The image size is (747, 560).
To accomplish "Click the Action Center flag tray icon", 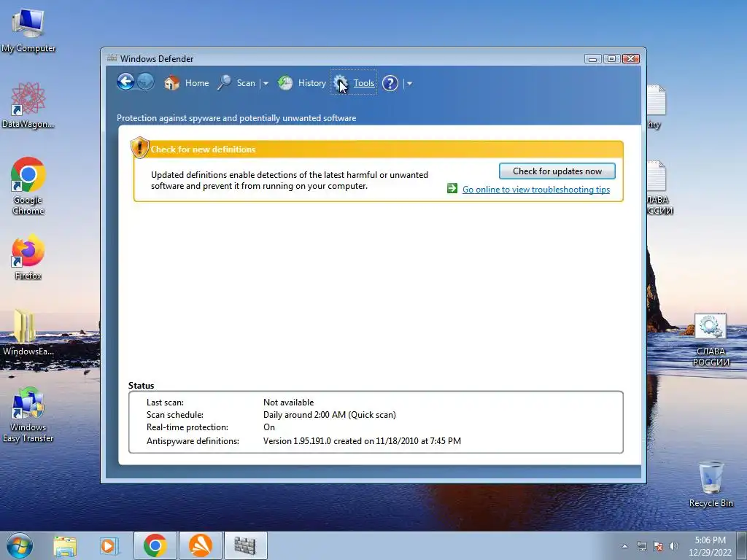I will 658,546.
